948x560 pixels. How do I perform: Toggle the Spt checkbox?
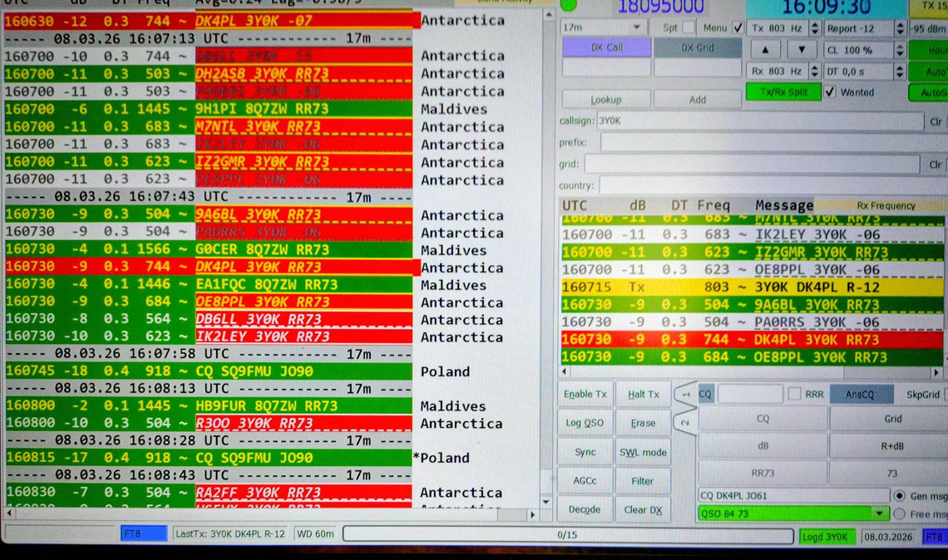pos(689,27)
